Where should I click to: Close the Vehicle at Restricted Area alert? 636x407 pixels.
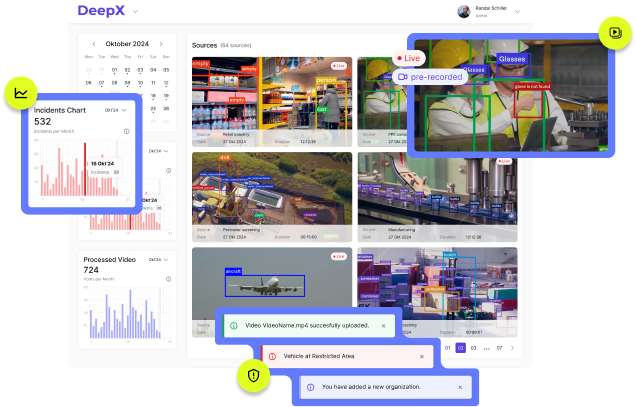point(422,355)
